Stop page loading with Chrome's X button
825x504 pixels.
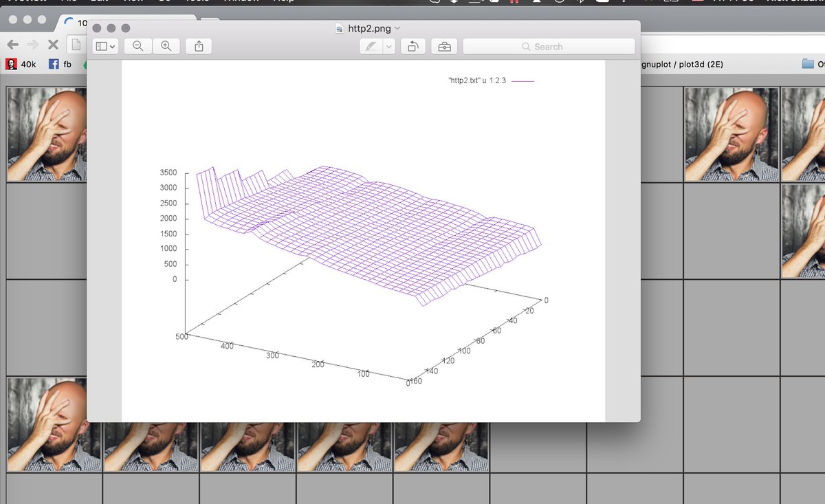point(52,44)
